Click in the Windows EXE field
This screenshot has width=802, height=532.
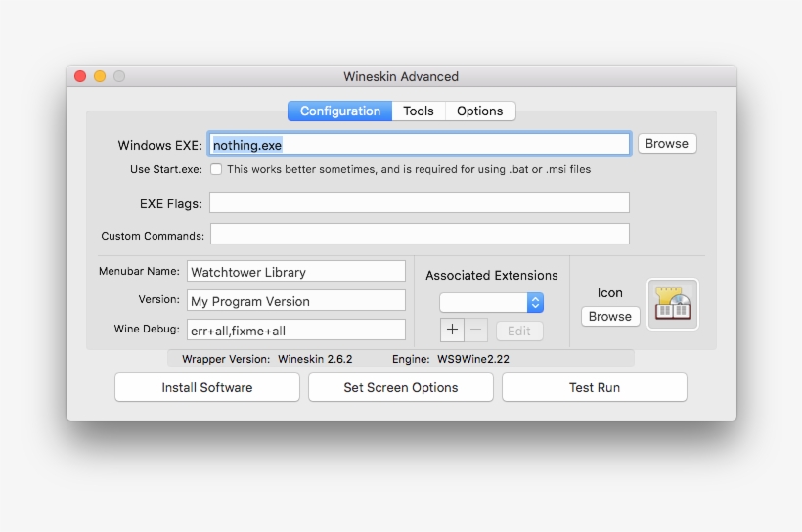point(420,145)
